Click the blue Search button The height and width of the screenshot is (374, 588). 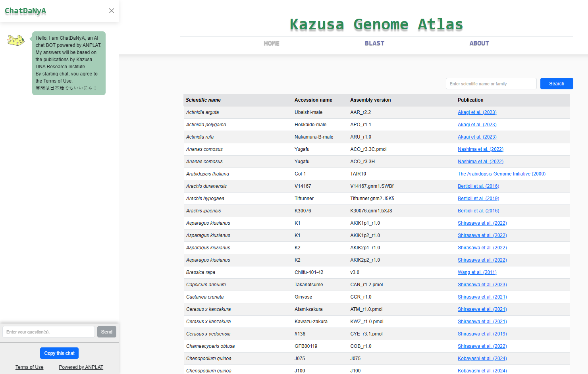click(557, 84)
